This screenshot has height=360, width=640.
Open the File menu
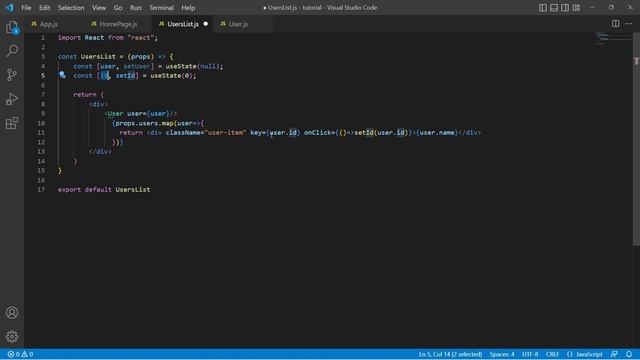coord(26,7)
